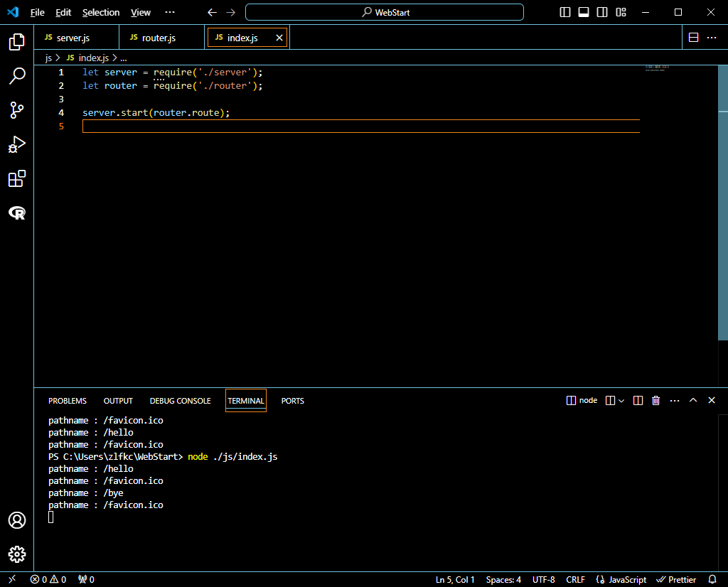Click the editor vertical scrollbar

[x=723, y=203]
